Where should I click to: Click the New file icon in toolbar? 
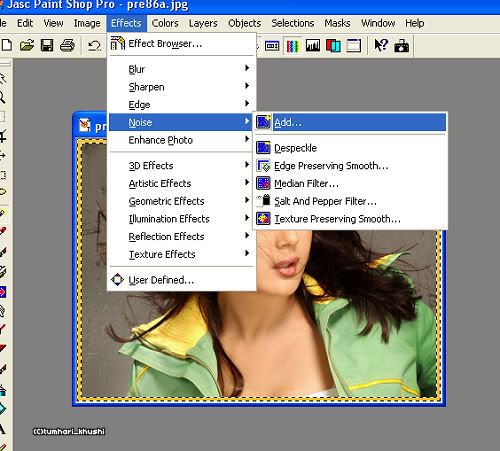coord(6,45)
